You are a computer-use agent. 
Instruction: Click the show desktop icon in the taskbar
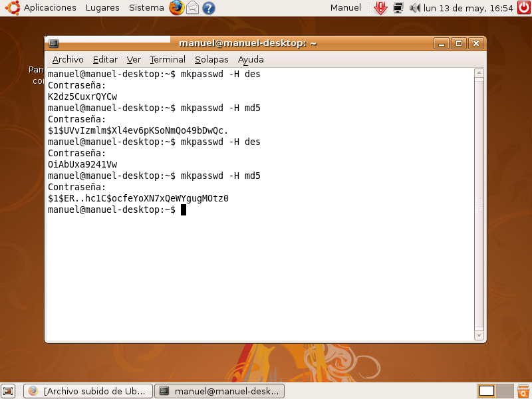[8, 390]
